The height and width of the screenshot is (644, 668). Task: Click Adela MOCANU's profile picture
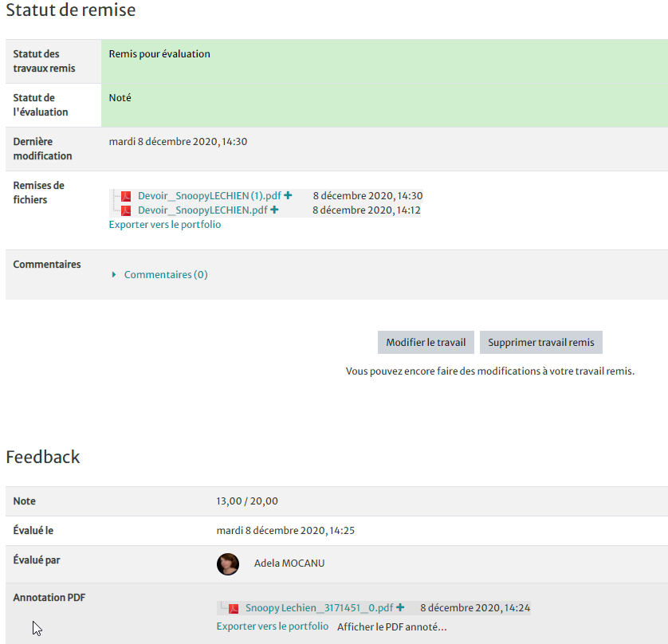tap(228, 563)
